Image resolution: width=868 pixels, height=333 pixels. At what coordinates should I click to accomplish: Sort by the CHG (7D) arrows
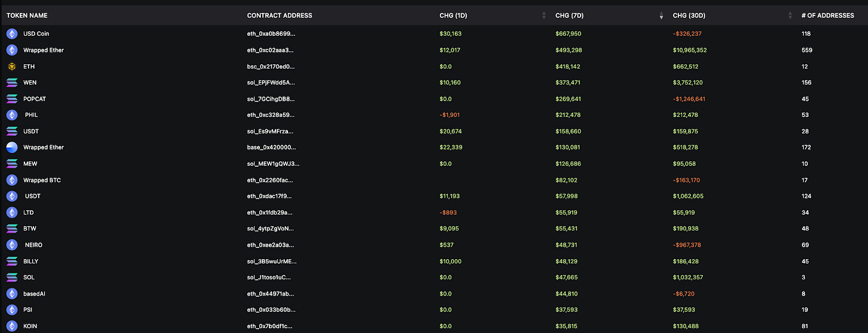(661, 15)
